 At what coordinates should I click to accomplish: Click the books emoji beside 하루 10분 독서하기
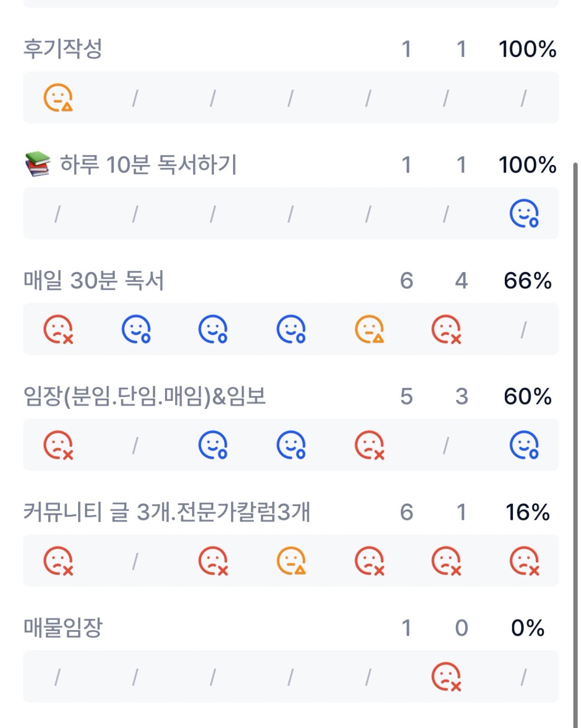[38, 164]
